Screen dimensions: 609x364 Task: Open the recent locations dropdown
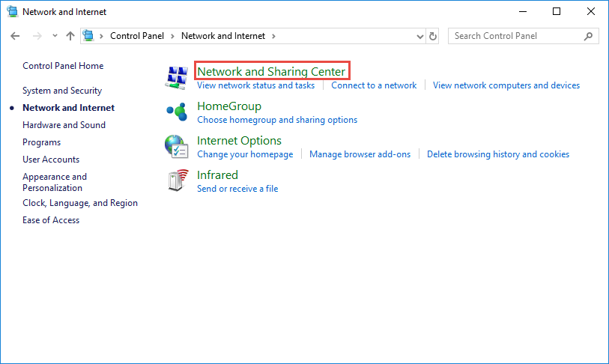(55, 36)
